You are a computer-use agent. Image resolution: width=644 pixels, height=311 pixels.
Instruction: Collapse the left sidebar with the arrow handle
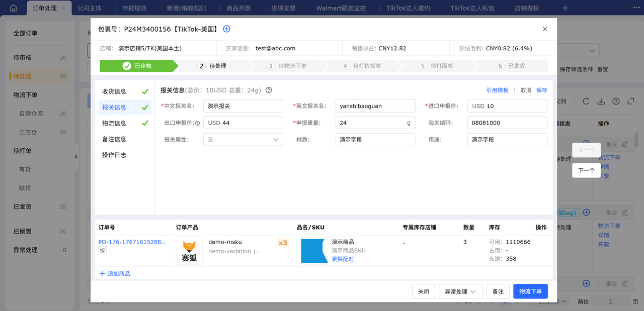(x=76, y=157)
